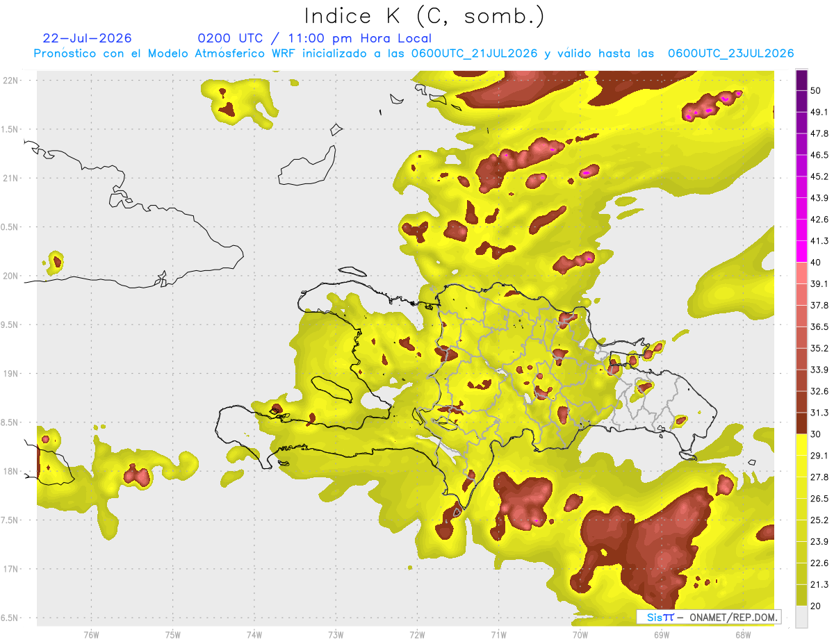Click the '32.6' colorbar value
Viewport: 834px width, 644px height.
(819, 391)
